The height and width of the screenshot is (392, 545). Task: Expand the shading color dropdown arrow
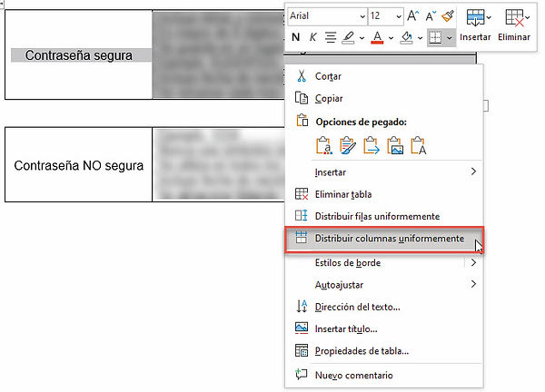click(421, 37)
